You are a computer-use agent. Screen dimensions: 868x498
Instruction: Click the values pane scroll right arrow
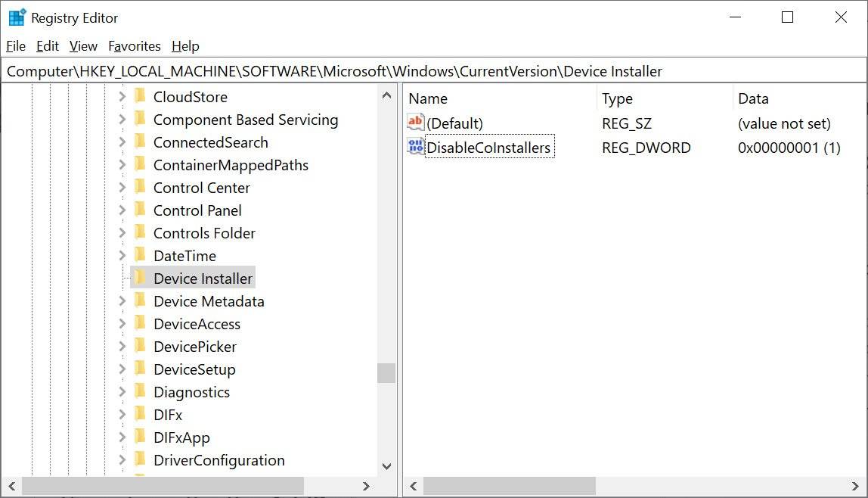coord(856,486)
